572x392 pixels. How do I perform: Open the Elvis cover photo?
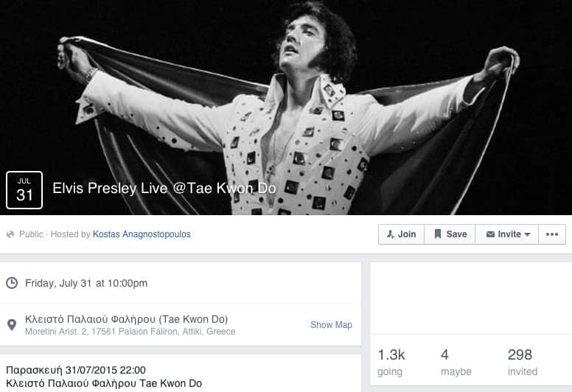(x=286, y=107)
